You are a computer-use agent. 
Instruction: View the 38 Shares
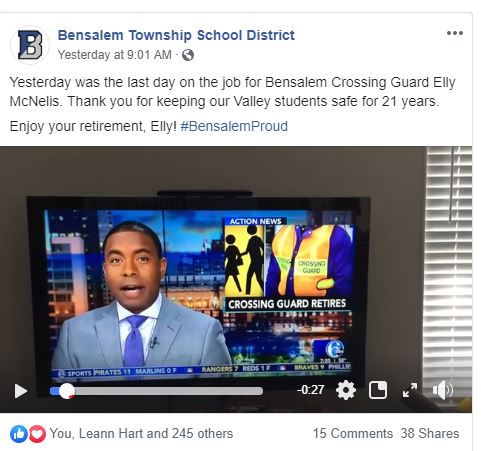(430, 434)
